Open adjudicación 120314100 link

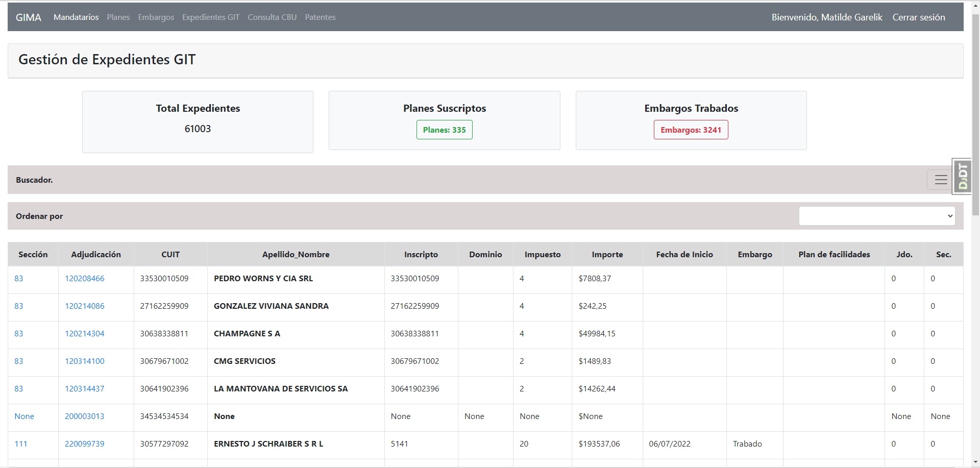(x=85, y=361)
